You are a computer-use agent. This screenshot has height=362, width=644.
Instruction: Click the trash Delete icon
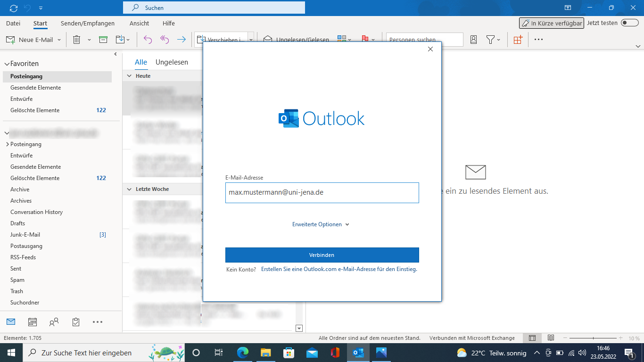pos(76,40)
